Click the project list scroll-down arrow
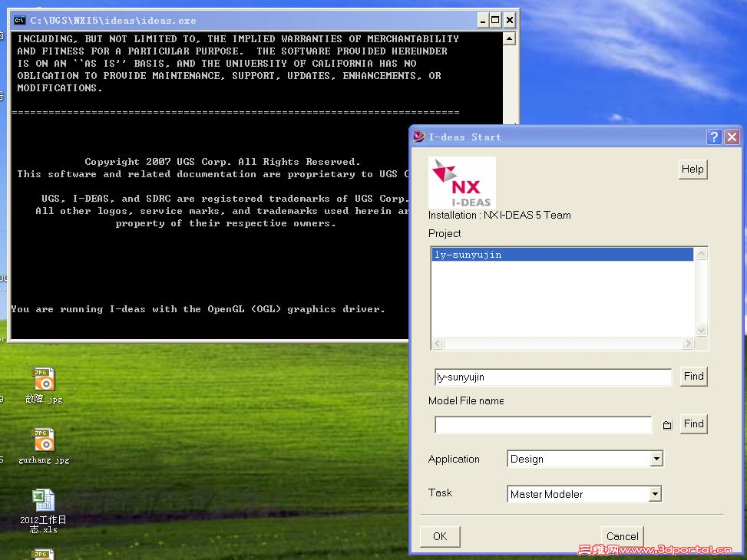The image size is (747, 560). (x=701, y=330)
